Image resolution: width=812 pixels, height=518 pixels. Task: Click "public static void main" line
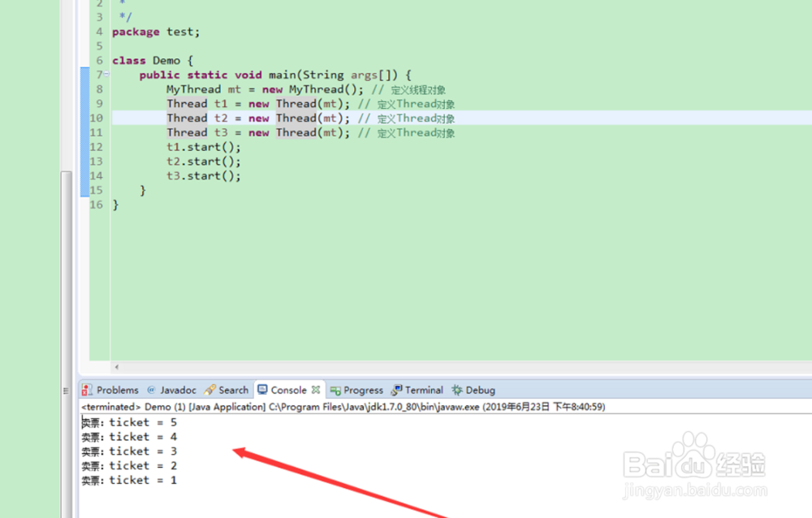275,76
